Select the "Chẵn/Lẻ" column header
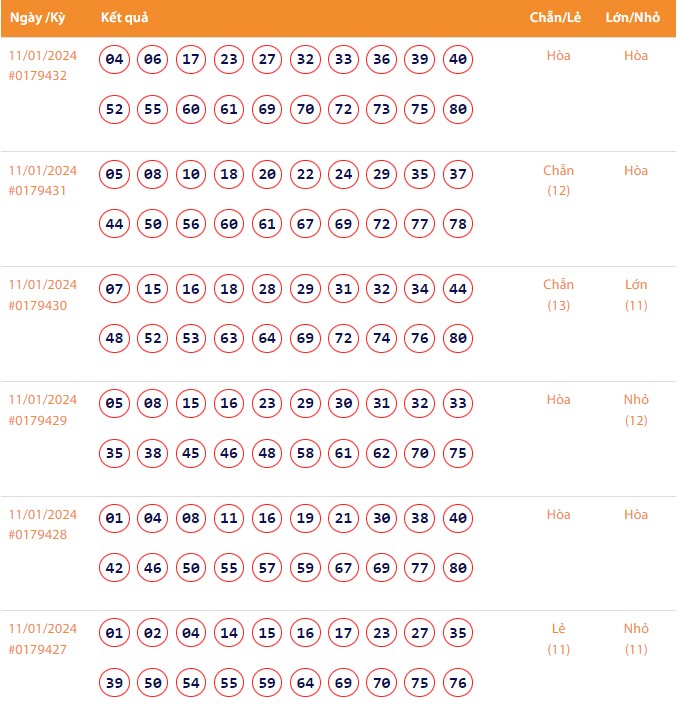 click(x=557, y=18)
